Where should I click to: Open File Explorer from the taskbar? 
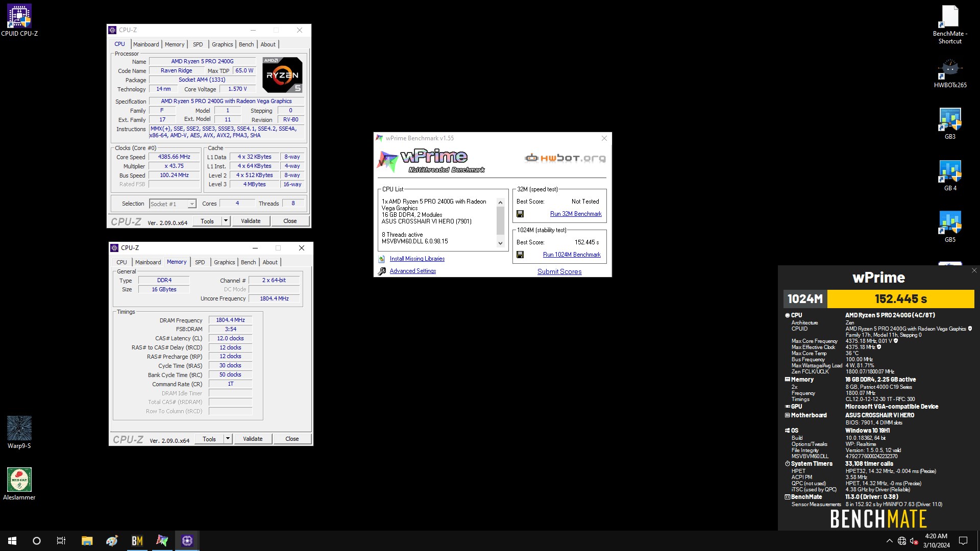click(87, 541)
